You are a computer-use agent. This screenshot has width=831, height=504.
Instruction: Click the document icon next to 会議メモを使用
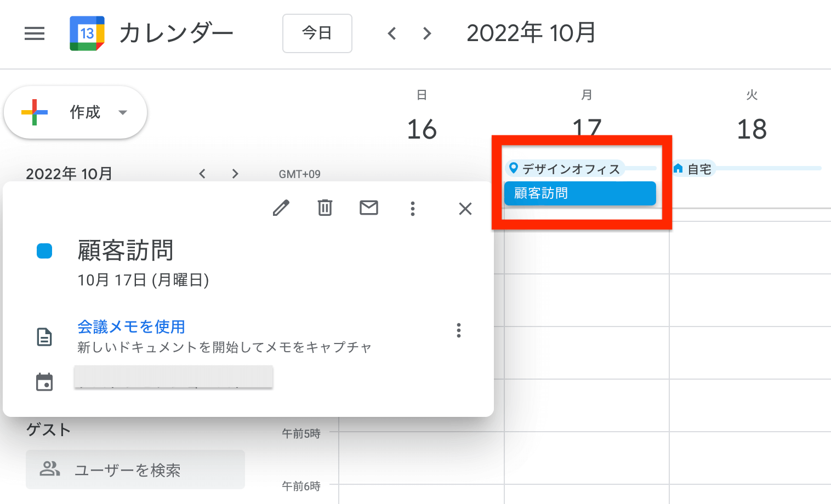(44, 336)
